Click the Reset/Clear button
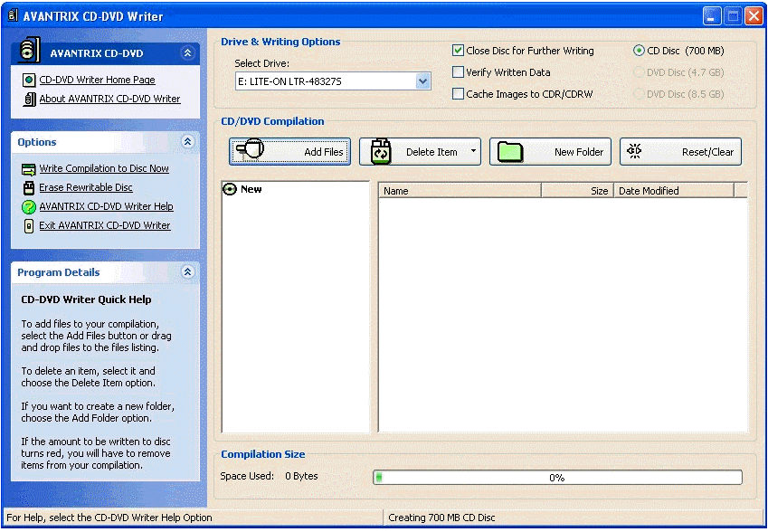The height and width of the screenshot is (532, 768). [x=681, y=152]
